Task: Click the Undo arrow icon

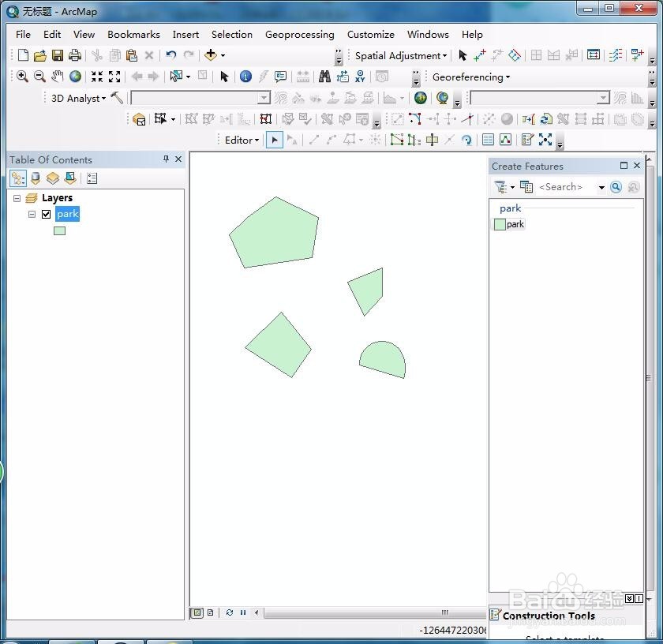Action: pos(170,55)
